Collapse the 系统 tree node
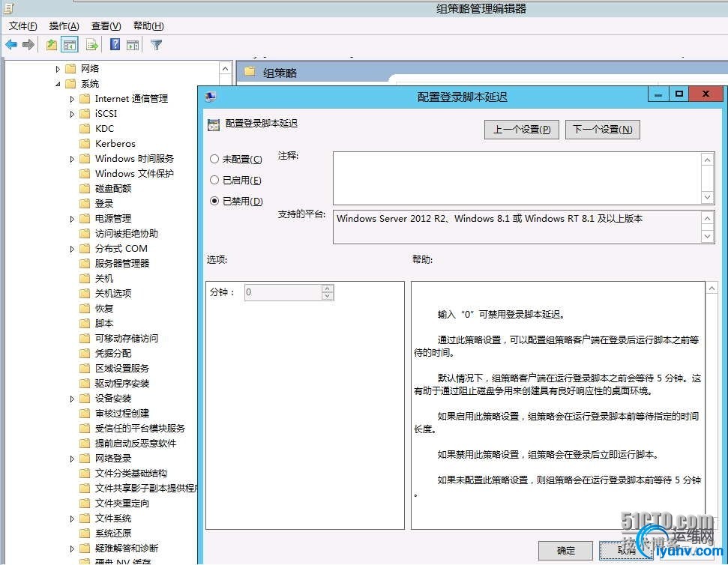728x565 pixels. click(58, 84)
